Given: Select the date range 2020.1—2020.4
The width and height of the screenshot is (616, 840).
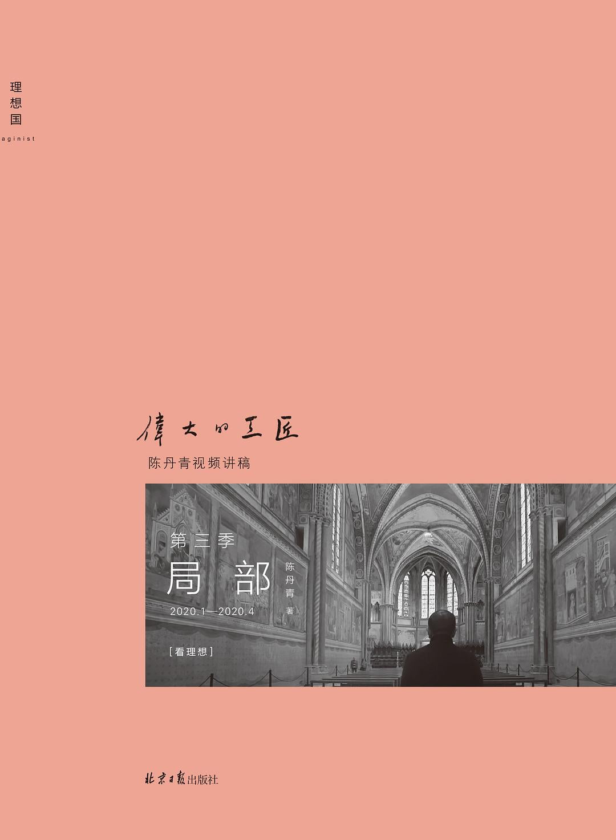Looking at the screenshot, I should click(x=212, y=611).
